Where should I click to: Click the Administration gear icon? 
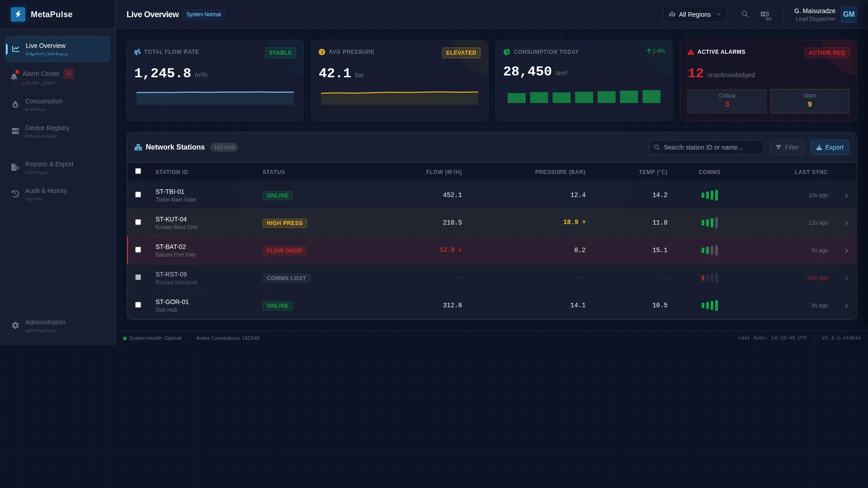click(x=15, y=325)
